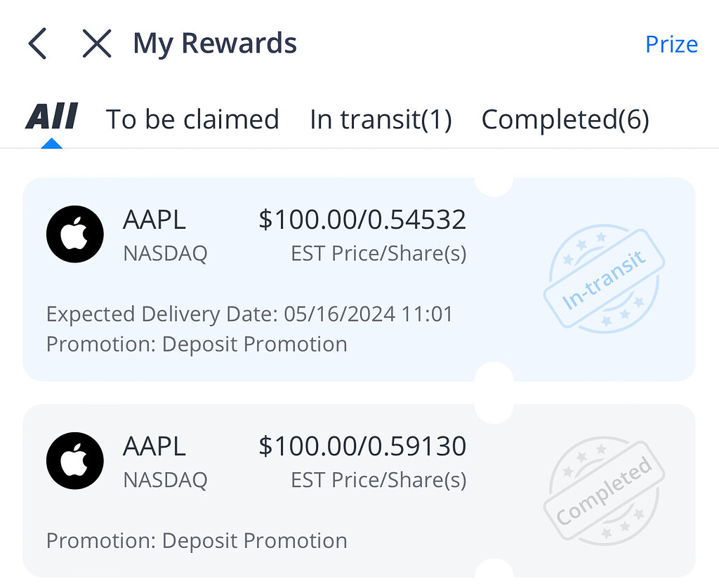
Task: Click the Deposit Promotion label on completed card
Action: (197, 540)
